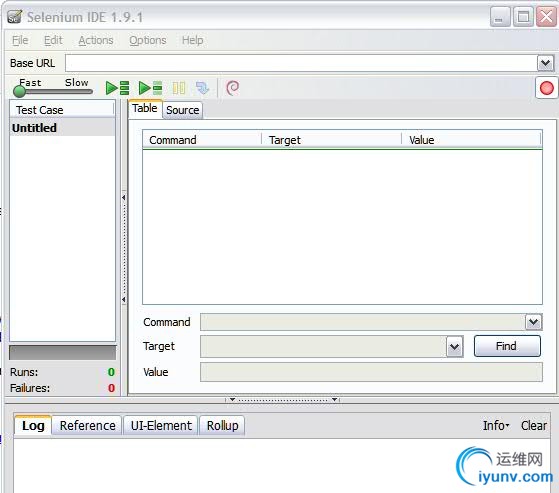Open the Info log level dropdown
559x493 pixels.
coord(496,425)
